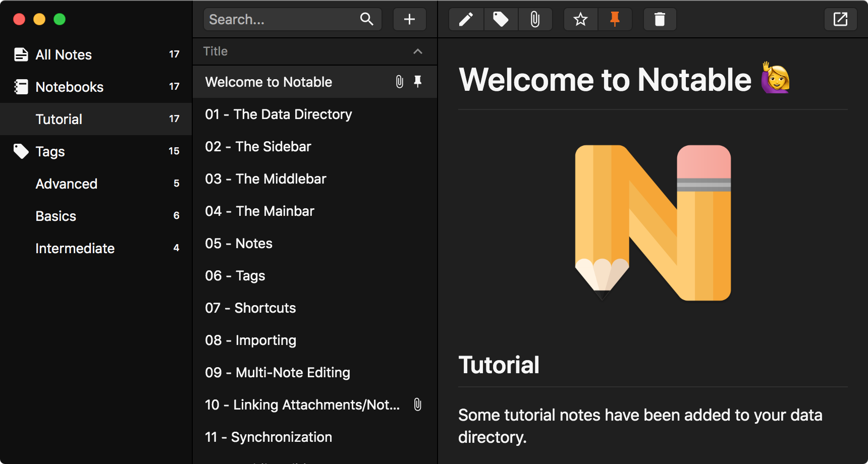Toggle the favorite star icon
868x464 pixels.
click(580, 20)
